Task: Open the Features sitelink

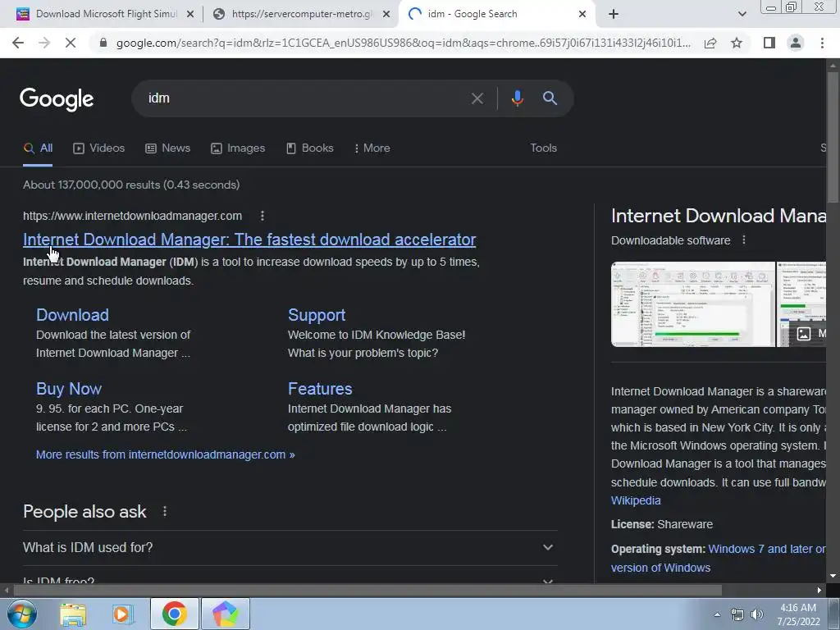Action: click(320, 389)
